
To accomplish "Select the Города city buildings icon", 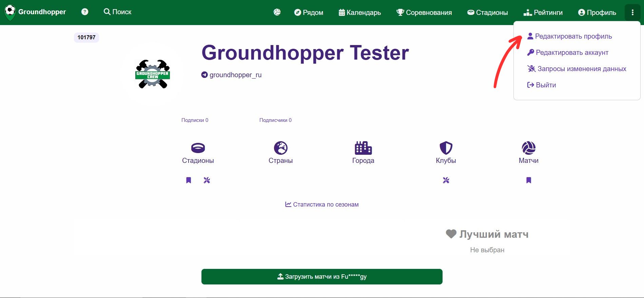I will pos(363,148).
